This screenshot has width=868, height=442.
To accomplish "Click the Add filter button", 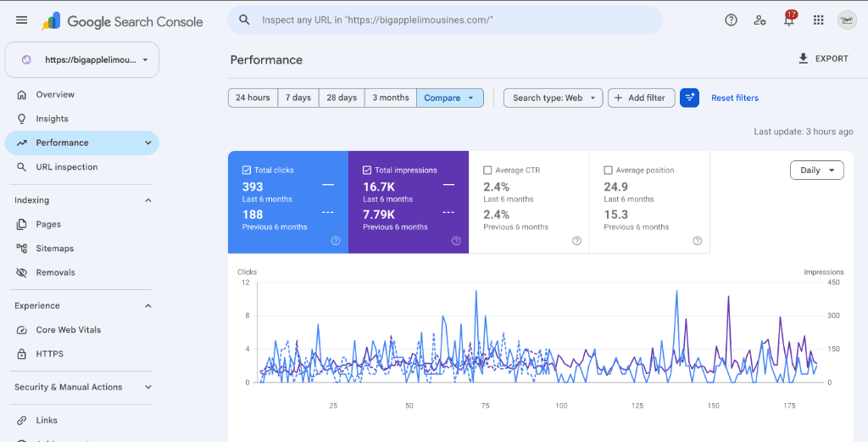I will pos(641,98).
